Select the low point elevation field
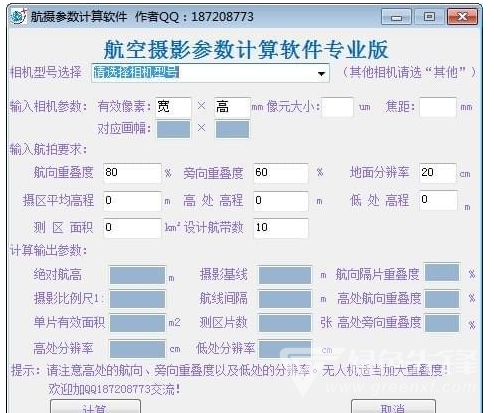Image resolution: width=494 pixels, height=413 pixels. point(438,200)
